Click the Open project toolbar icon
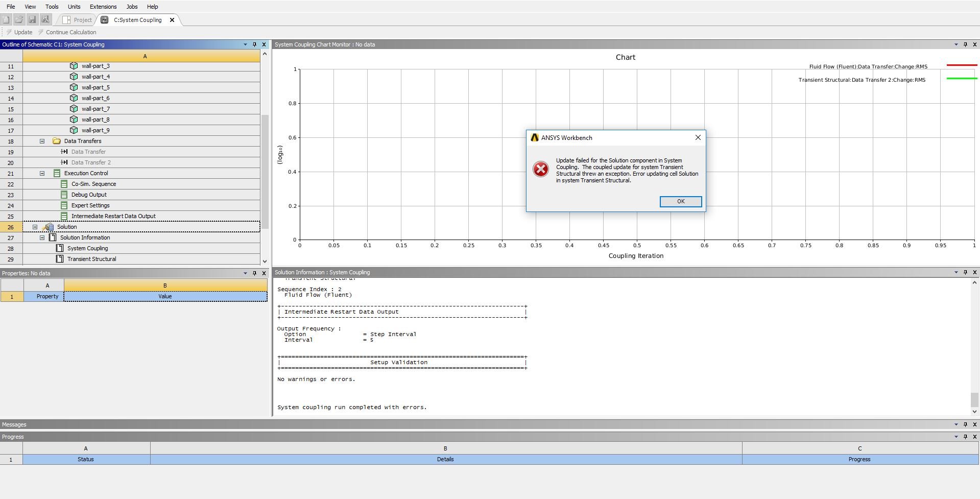980x499 pixels. coord(19,19)
